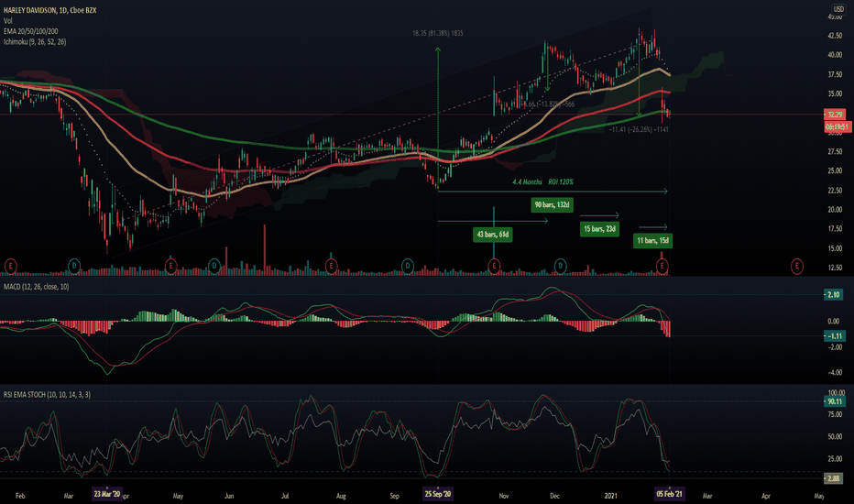Viewport: 854px width, 504px height.
Task: Click the -11.41 (-26.26%) -1141 measurement label
Action: (x=639, y=130)
